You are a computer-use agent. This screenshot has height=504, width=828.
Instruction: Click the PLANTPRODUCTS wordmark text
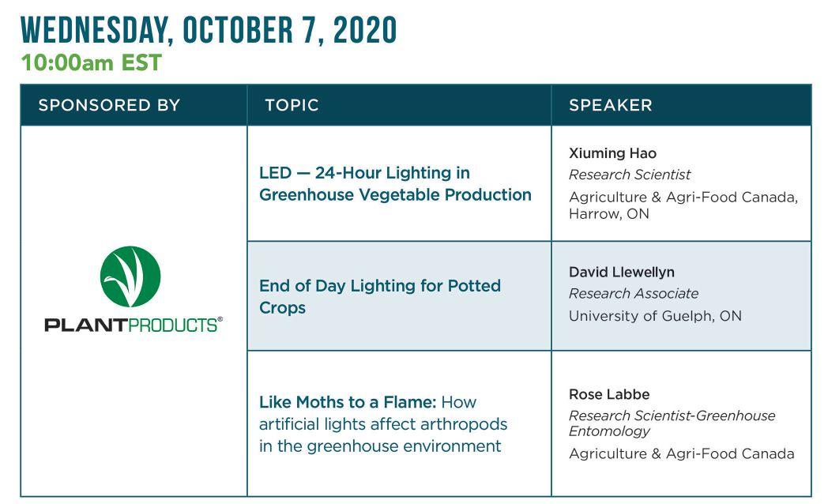[133, 325]
